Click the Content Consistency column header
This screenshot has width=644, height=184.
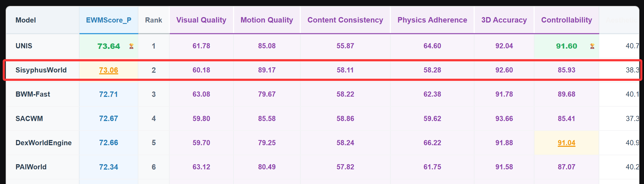point(345,20)
